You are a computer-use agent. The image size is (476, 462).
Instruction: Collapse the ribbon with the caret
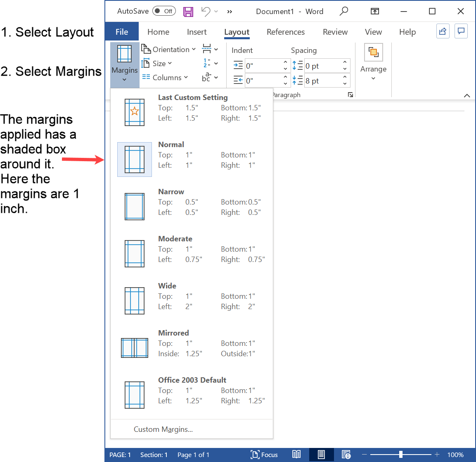point(467,96)
